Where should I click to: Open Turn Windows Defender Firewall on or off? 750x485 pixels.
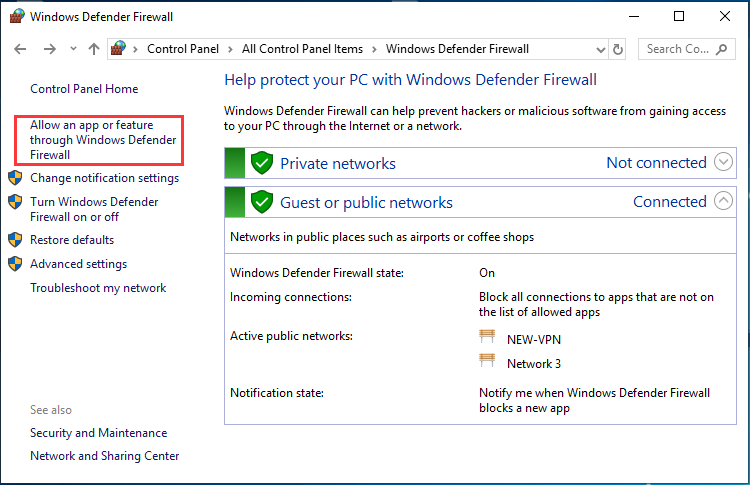pyautogui.click(x=94, y=209)
